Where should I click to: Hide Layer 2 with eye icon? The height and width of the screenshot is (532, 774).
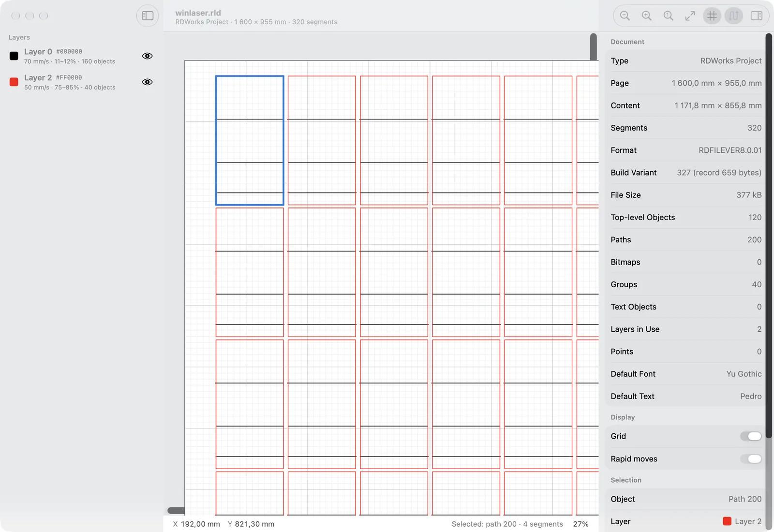click(148, 82)
